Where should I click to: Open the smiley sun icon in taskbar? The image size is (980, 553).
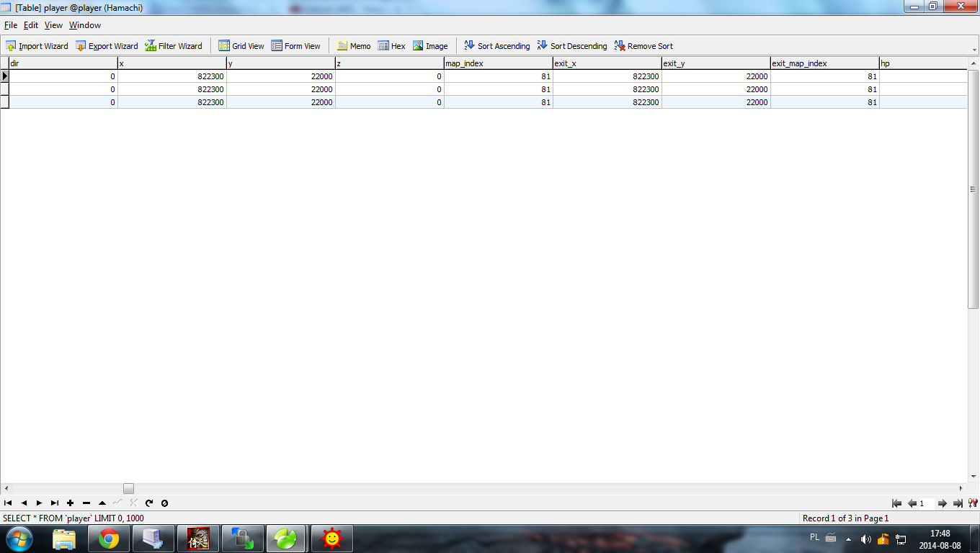[331, 539]
